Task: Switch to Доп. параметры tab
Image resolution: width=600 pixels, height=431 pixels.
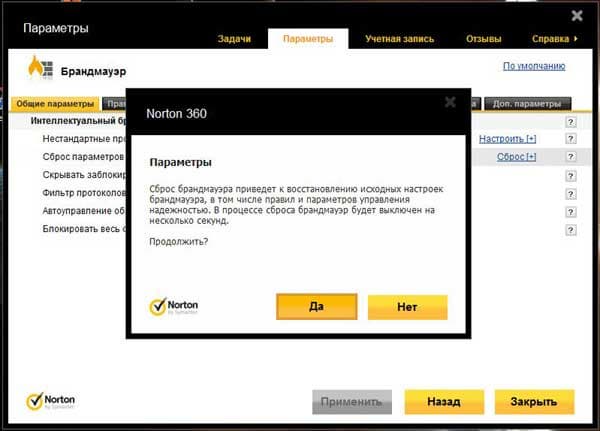Action: (x=527, y=104)
